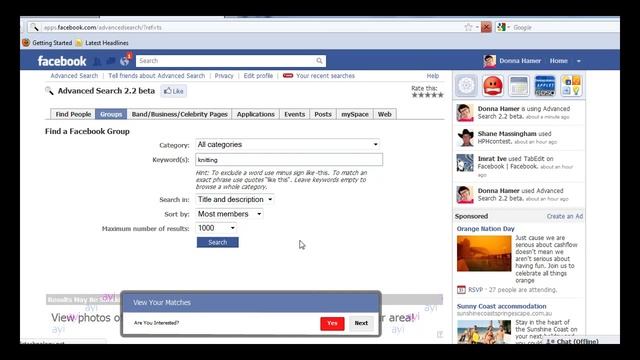This screenshot has height=360, width=640.
Task: Click RSVP calendar icon under Orange Nation Day
Action: pyautogui.click(x=461, y=290)
